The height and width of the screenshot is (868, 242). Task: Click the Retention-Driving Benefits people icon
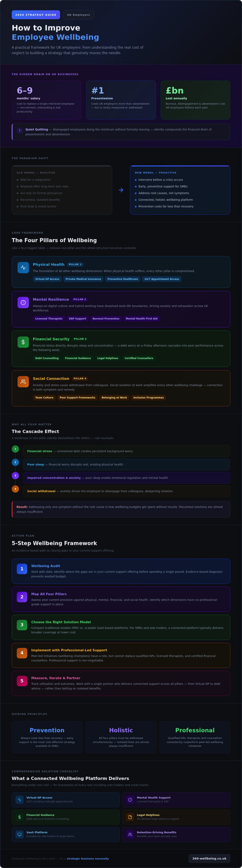click(x=130, y=834)
